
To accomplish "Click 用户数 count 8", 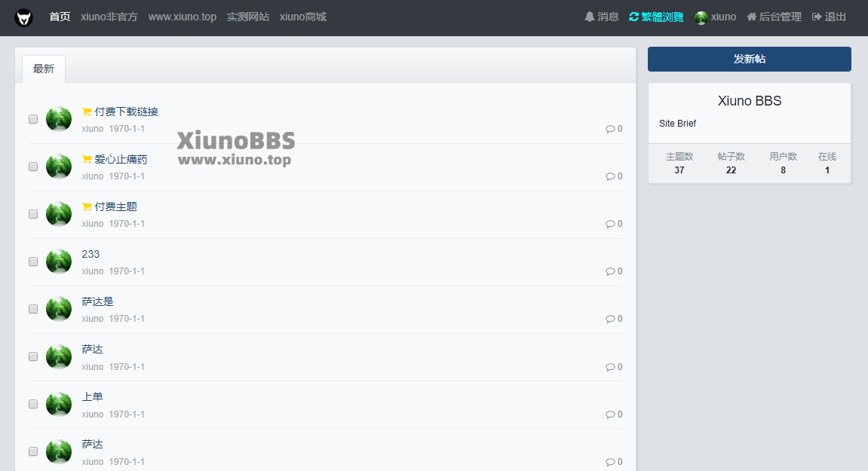I will pos(784,170).
